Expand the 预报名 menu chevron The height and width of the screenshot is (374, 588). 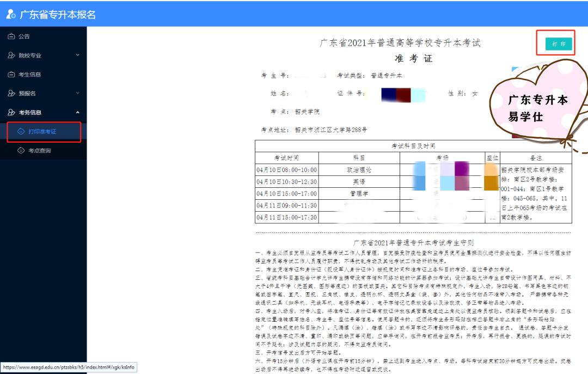pyautogui.click(x=77, y=93)
